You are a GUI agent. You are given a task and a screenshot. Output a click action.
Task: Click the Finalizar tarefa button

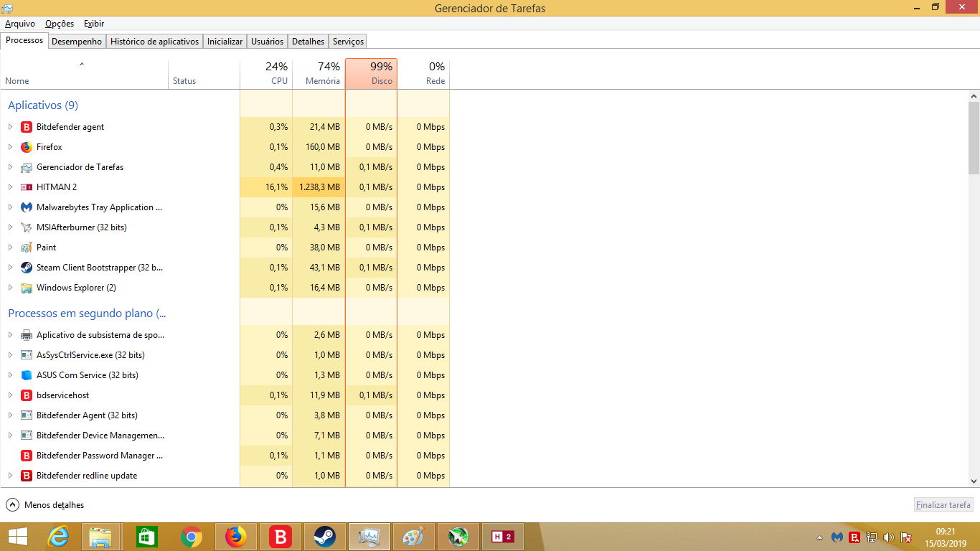point(943,505)
